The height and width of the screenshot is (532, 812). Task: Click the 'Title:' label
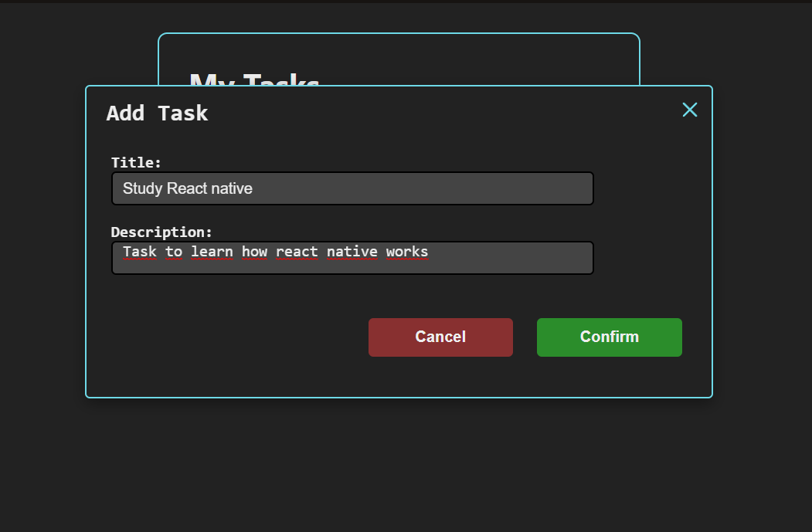(x=136, y=162)
